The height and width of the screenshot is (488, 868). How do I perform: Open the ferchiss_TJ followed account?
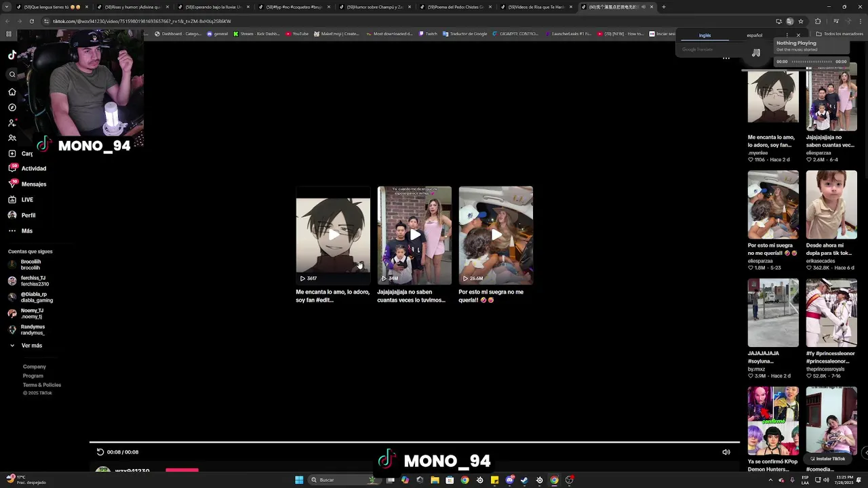click(x=28, y=281)
